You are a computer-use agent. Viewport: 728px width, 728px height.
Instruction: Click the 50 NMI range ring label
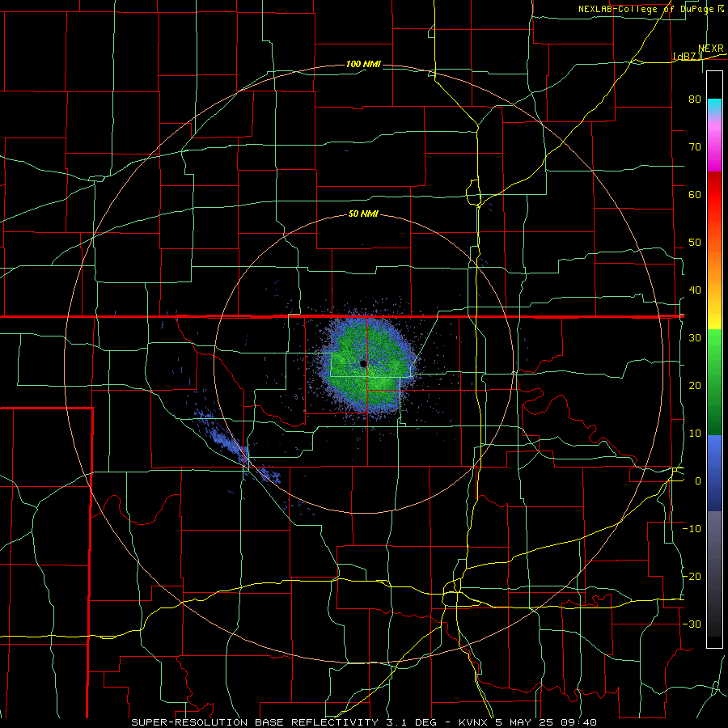[x=363, y=214]
